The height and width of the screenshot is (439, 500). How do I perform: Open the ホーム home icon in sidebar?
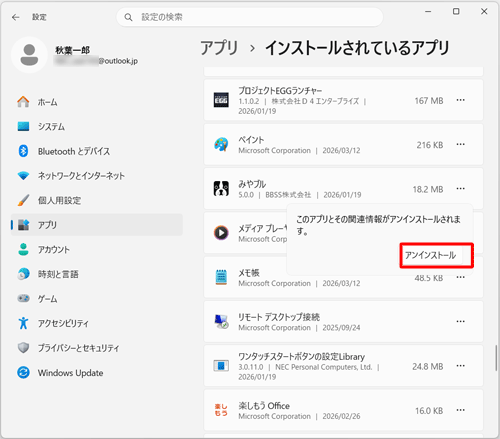tap(23, 102)
